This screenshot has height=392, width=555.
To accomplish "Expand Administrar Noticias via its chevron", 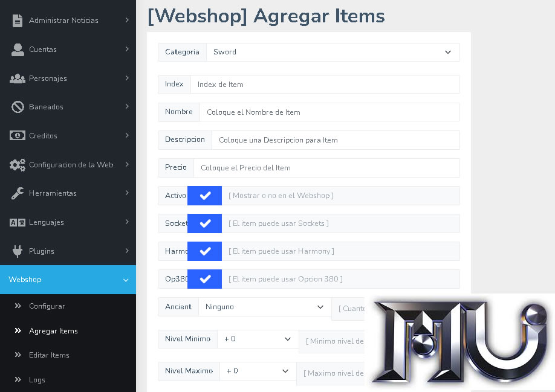I will (127, 20).
